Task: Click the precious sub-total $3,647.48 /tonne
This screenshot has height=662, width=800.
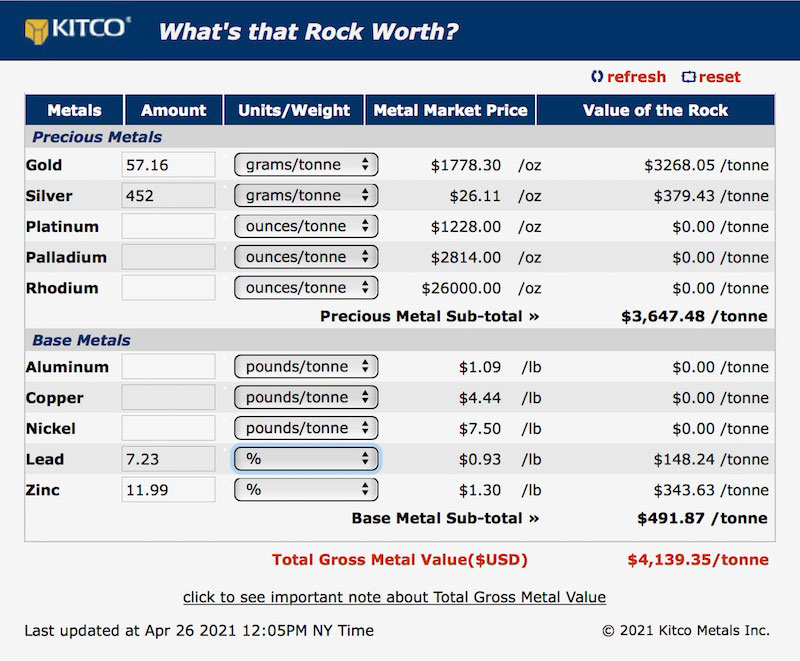Action: coord(694,316)
